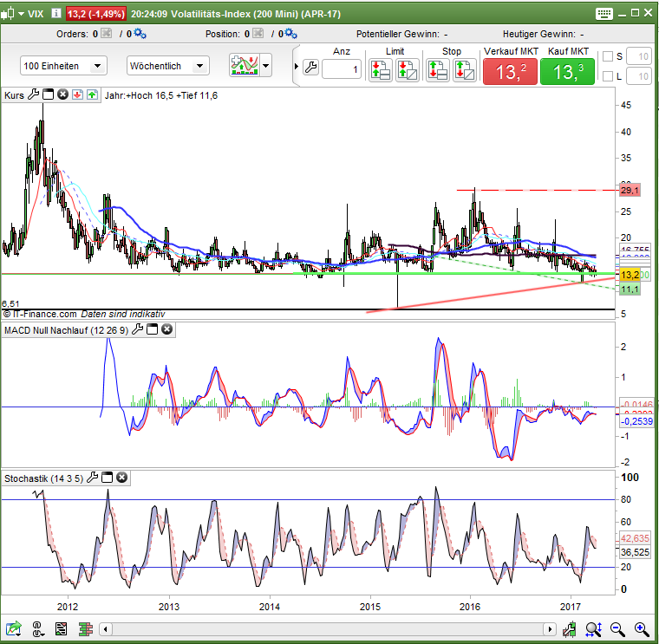The image size is (659, 644).
Task: Click the Anz quantity input field
Action: coord(342,69)
